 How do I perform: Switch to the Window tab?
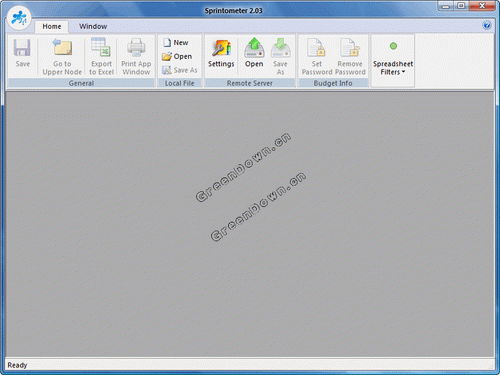point(93,26)
